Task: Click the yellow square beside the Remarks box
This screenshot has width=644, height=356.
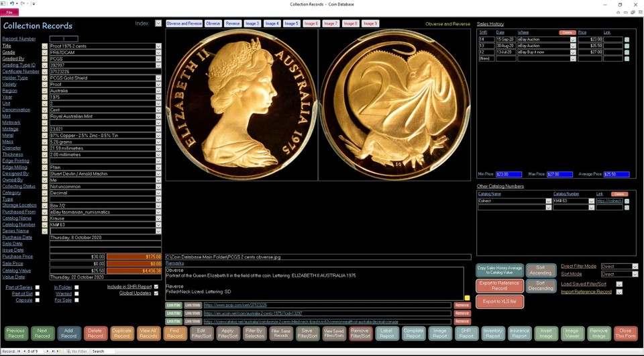Action: tap(467, 298)
